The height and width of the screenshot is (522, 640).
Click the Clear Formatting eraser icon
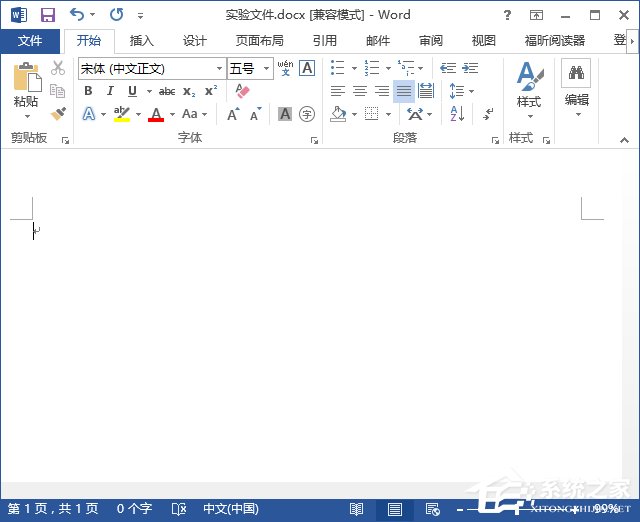click(242, 91)
